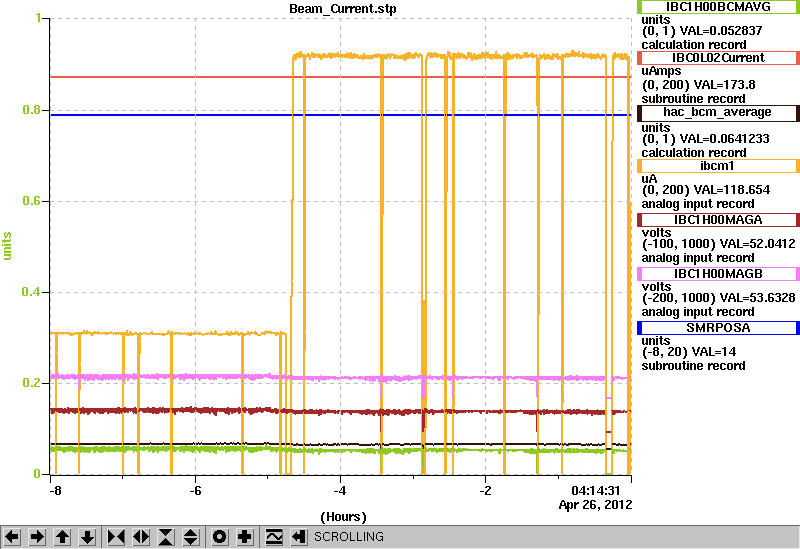Click the 'analog input record' text under ibcm1
Viewport: 800px width, 549px height.
(x=697, y=204)
